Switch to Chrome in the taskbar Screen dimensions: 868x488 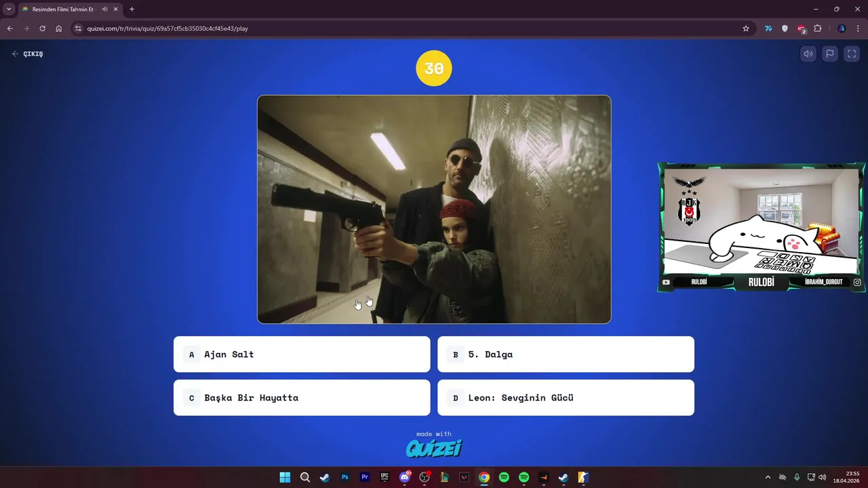[x=484, y=477]
